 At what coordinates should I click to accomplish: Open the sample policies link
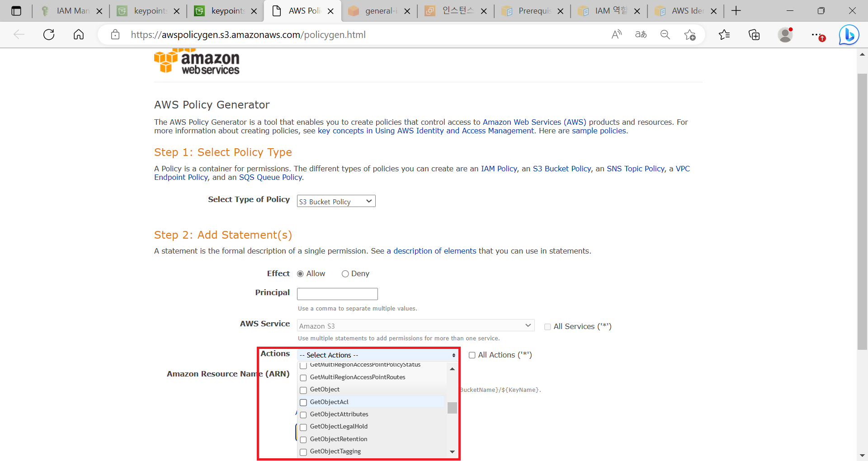pyautogui.click(x=599, y=131)
